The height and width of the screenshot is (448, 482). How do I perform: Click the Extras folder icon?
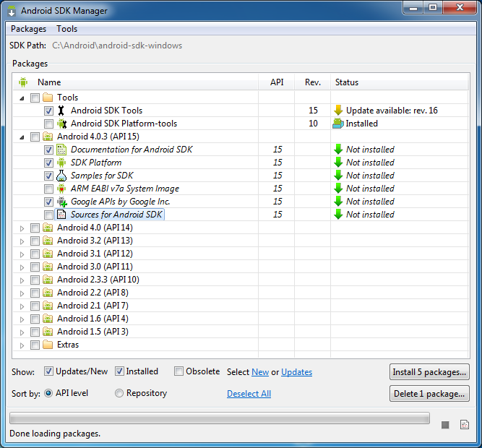(48, 345)
